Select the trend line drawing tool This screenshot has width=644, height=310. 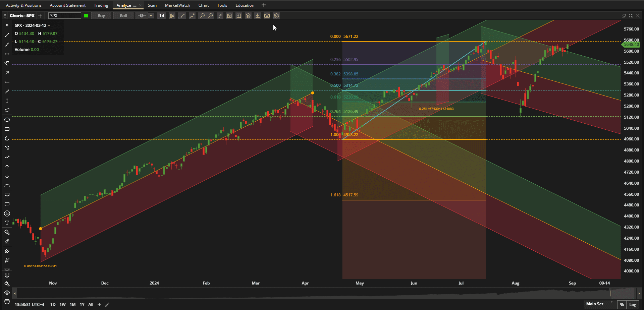point(7,35)
